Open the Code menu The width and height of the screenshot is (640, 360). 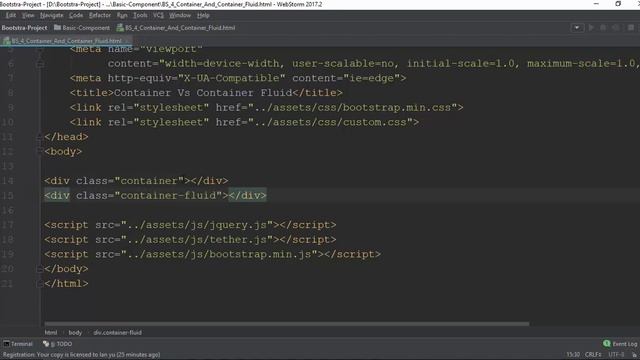point(76,16)
